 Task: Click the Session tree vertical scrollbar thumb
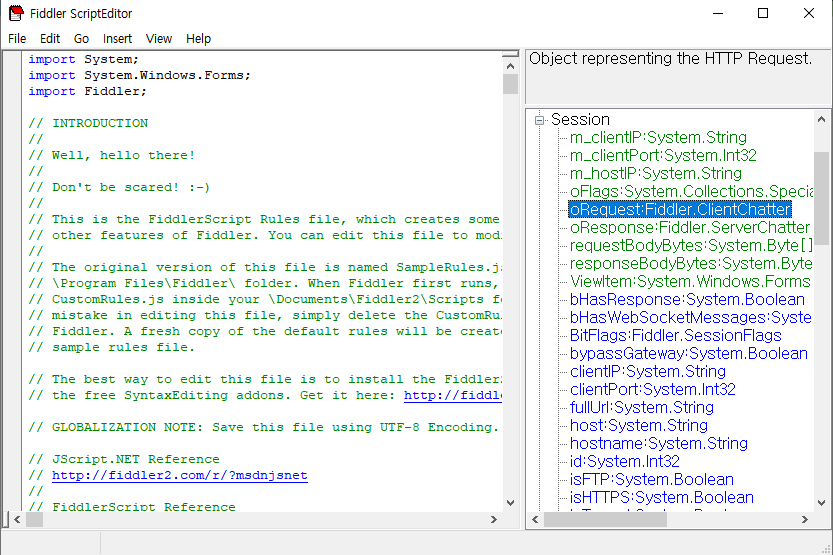coord(821,198)
